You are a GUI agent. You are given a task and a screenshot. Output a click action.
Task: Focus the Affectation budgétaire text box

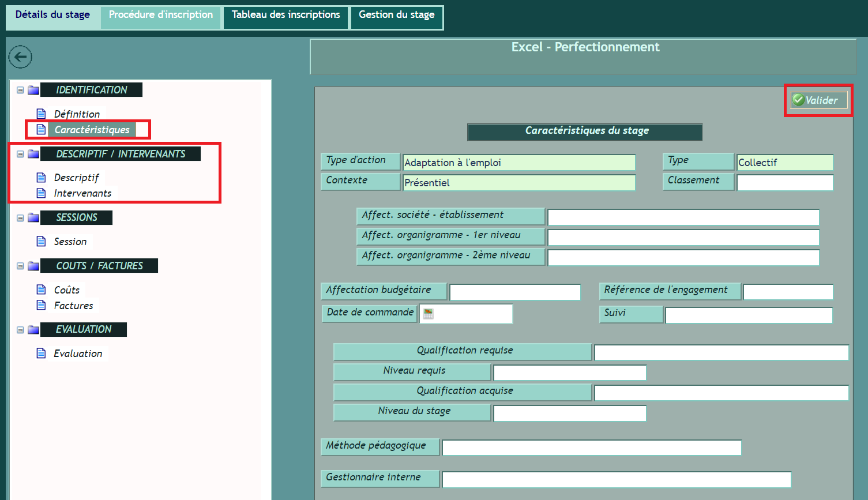click(514, 292)
